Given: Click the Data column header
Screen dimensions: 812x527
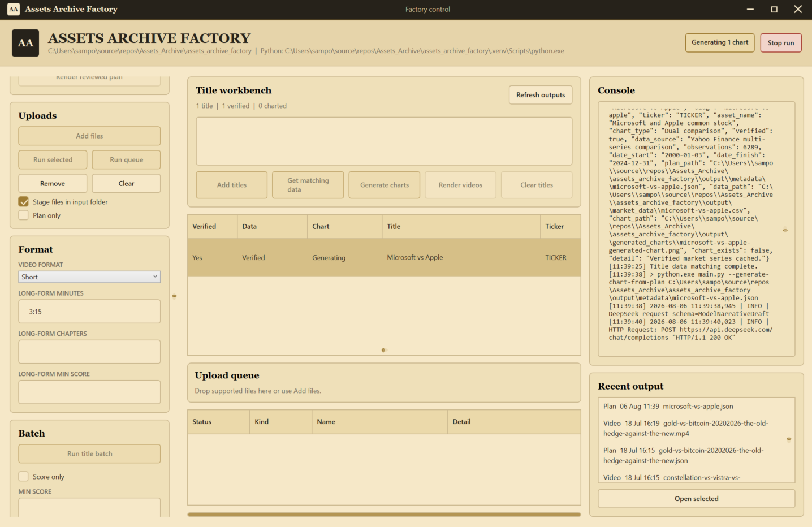Looking at the screenshot, I should point(273,226).
